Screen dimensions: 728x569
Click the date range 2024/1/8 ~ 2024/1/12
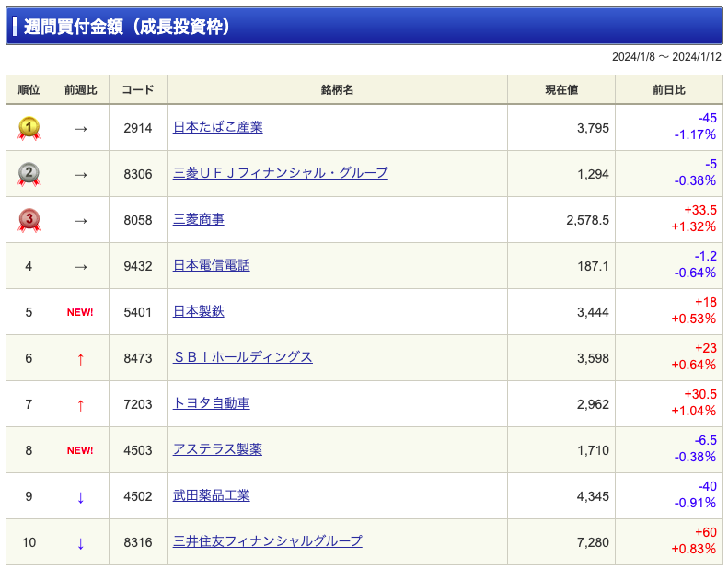[x=666, y=57]
